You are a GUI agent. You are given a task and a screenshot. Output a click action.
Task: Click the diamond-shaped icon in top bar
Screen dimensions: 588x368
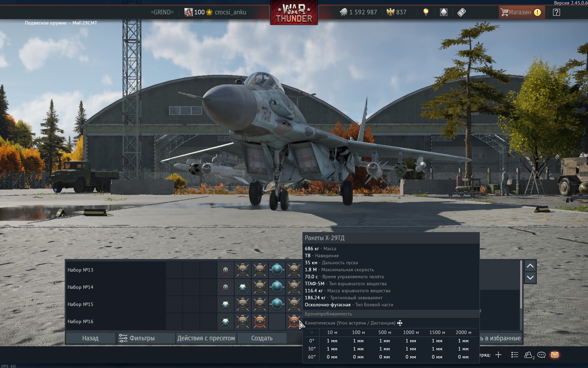443,12
